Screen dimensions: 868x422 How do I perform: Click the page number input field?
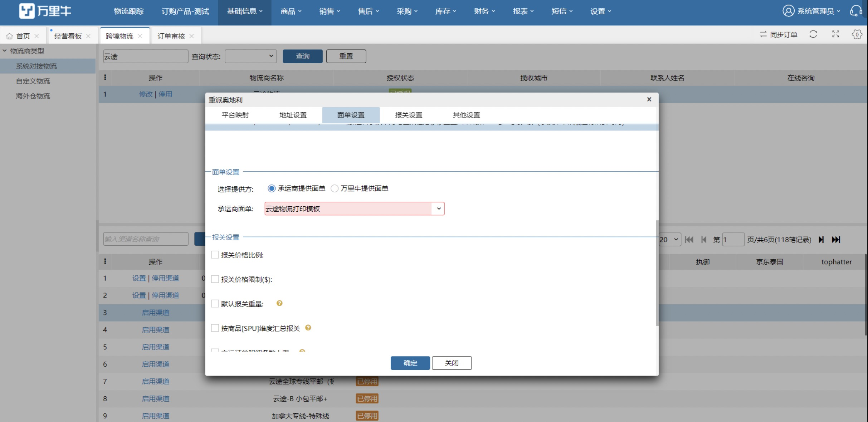coord(733,239)
